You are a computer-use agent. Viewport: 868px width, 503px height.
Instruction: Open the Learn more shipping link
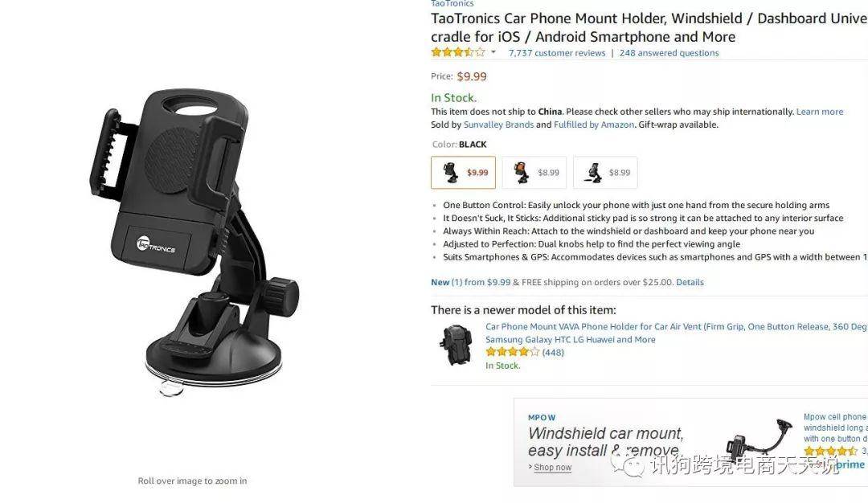click(819, 112)
